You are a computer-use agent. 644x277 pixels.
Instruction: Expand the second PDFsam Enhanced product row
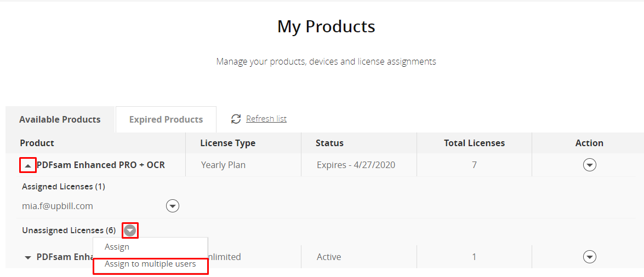click(28, 258)
